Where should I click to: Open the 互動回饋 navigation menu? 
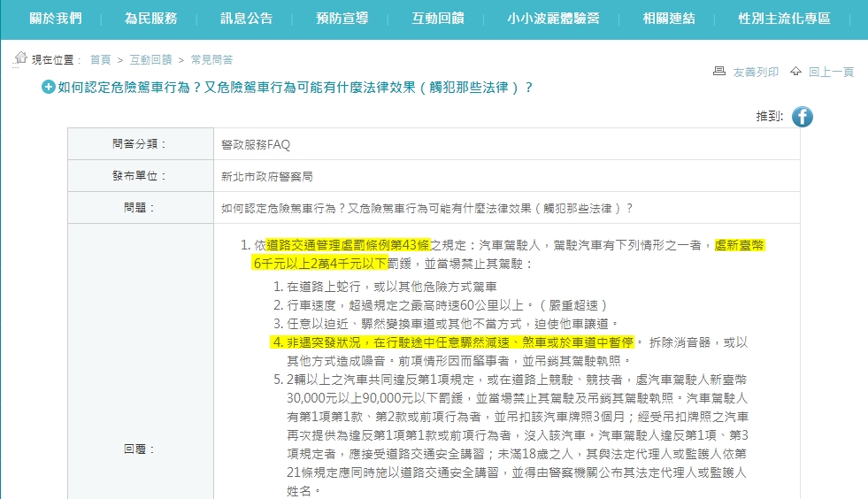click(x=438, y=19)
